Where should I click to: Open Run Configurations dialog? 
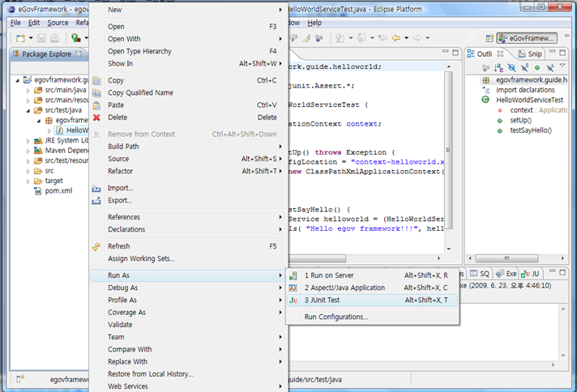336,317
